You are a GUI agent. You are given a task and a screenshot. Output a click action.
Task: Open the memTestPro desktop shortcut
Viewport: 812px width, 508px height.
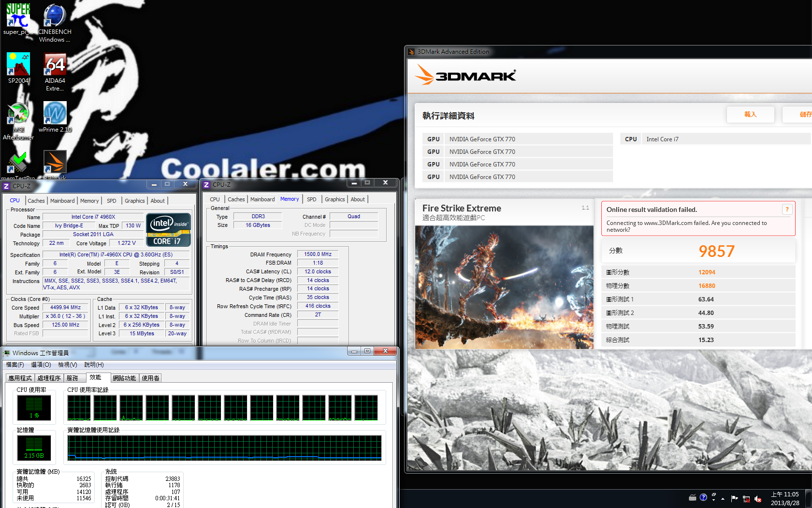pyautogui.click(x=18, y=164)
